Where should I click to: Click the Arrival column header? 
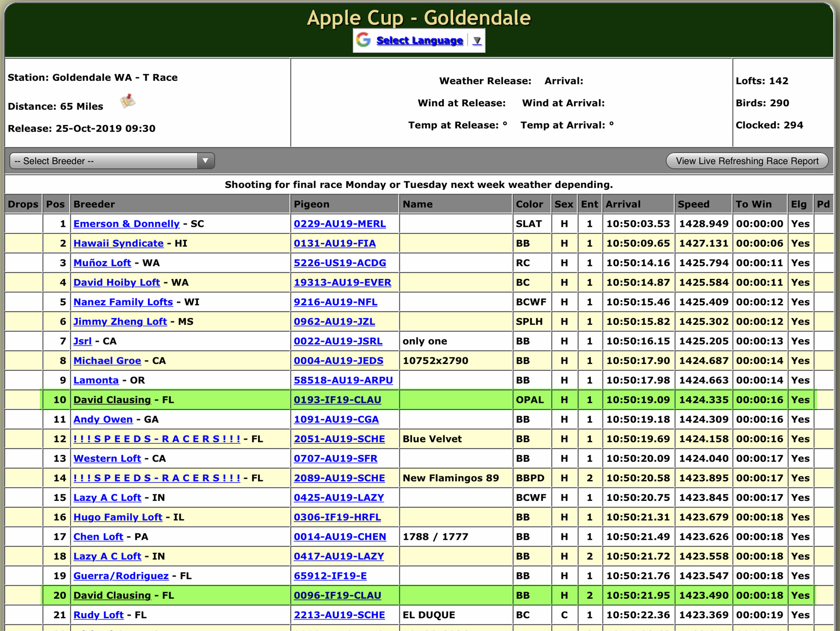point(623,204)
